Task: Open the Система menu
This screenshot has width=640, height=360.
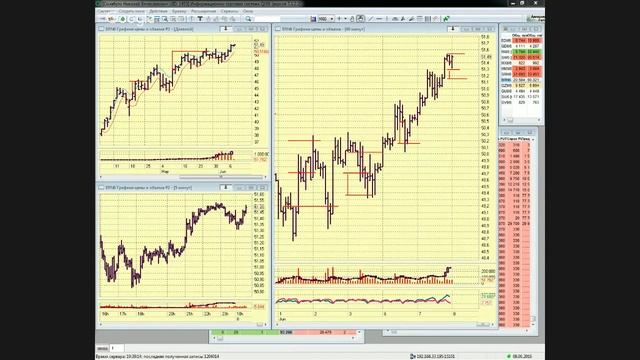Action: (104, 11)
